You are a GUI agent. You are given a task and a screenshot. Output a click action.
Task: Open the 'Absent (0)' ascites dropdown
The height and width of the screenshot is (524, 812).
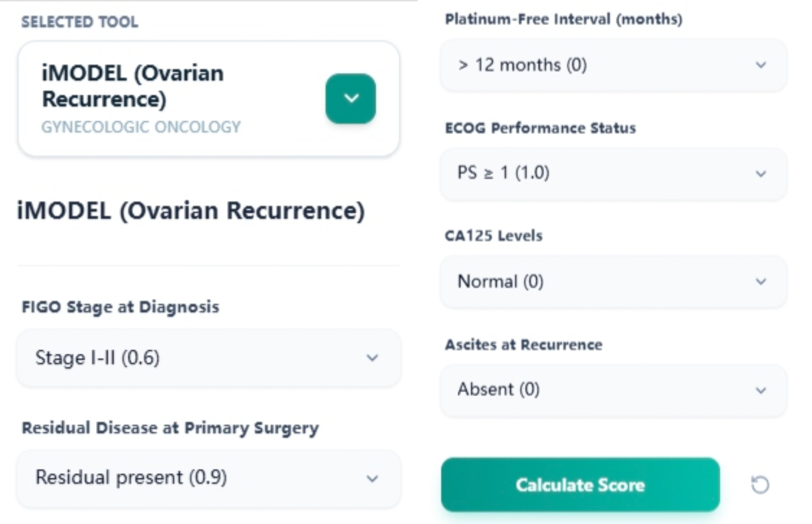coord(606,390)
